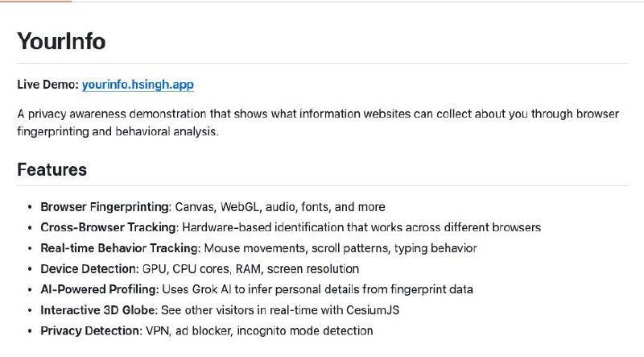Click the Device Detection bold label
Screen dimensions: 644x357
click(x=89, y=268)
